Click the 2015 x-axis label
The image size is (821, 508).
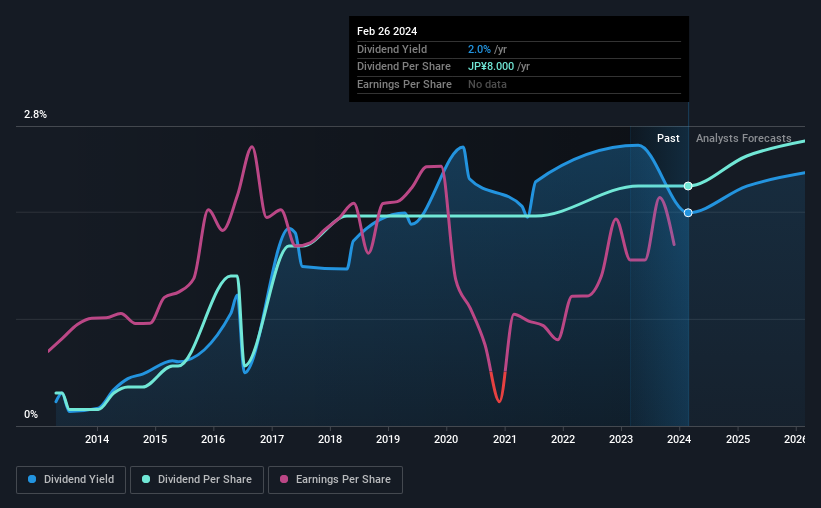coord(155,439)
